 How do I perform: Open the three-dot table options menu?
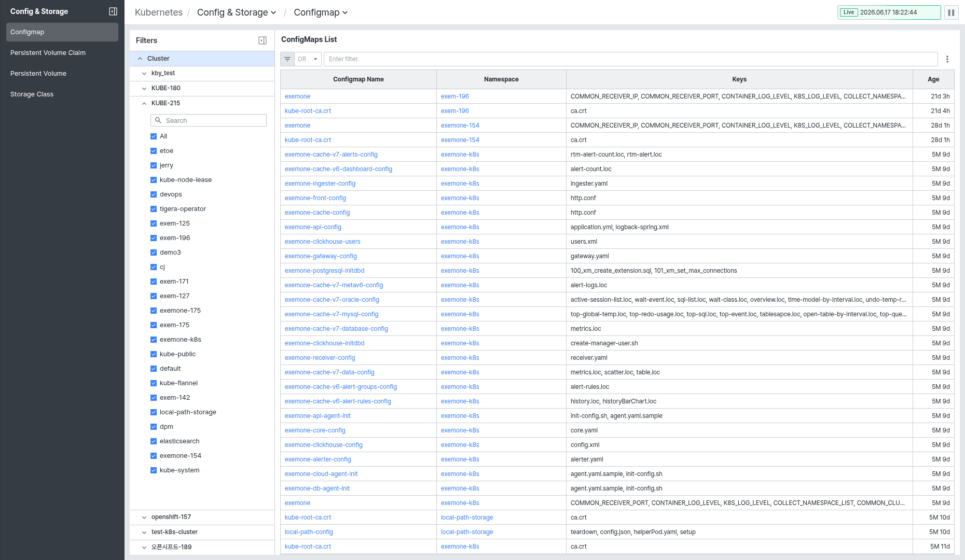click(x=947, y=59)
